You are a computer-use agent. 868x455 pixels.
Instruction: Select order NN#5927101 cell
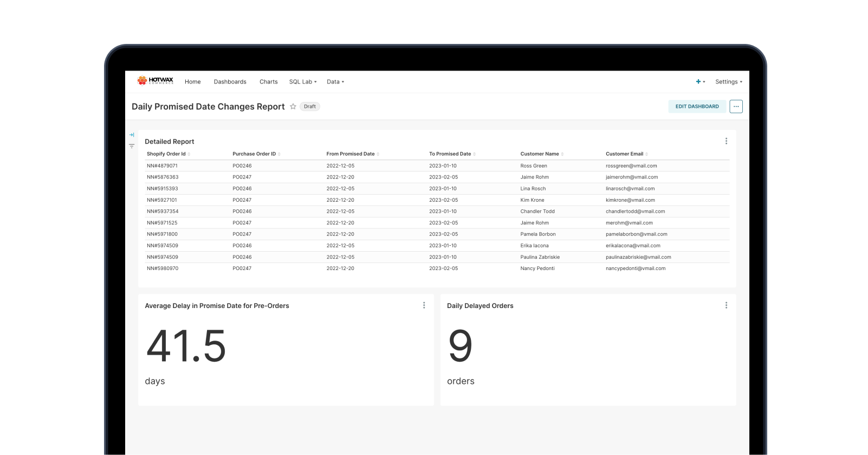[161, 200]
